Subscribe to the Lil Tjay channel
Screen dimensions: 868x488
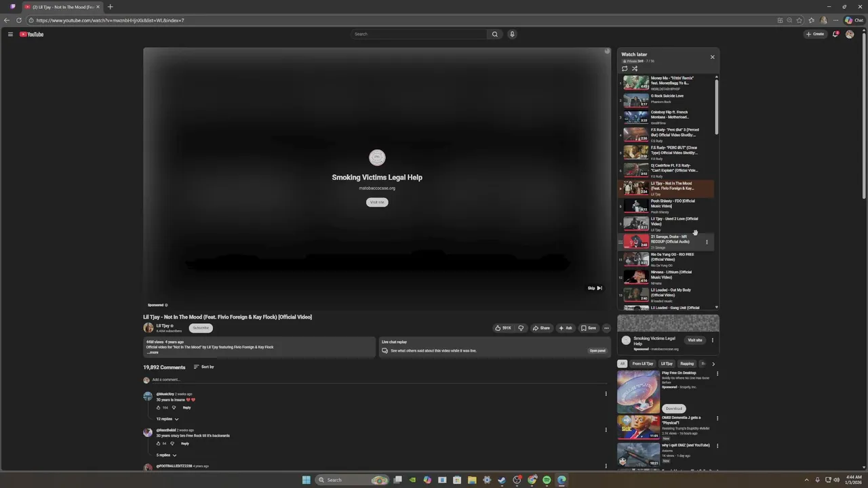point(201,328)
